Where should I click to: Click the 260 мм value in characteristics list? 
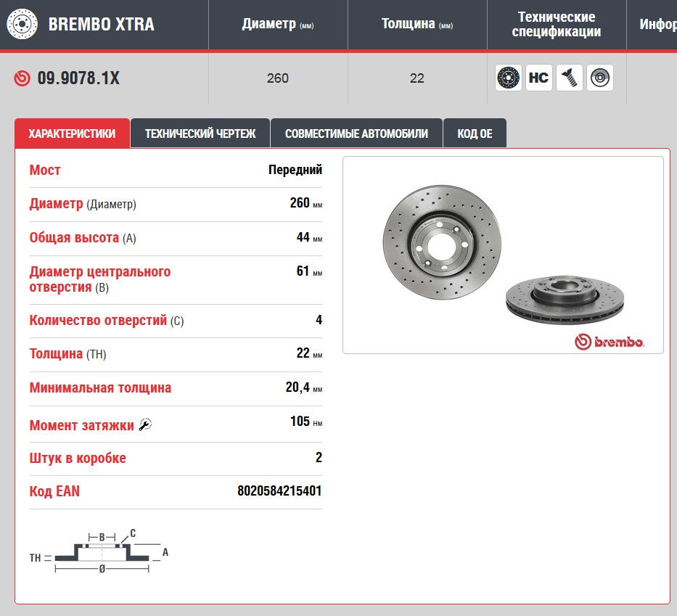tap(306, 203)
